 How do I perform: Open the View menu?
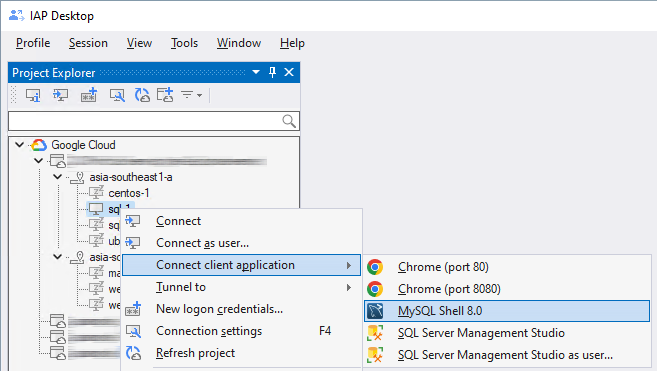point(140,43)
